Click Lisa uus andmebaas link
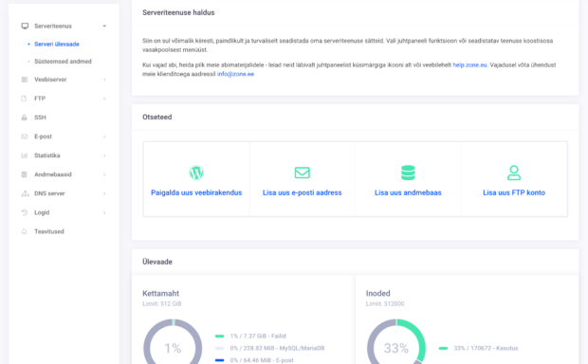Screen dimensions: 588x364 tap(408, 192)
